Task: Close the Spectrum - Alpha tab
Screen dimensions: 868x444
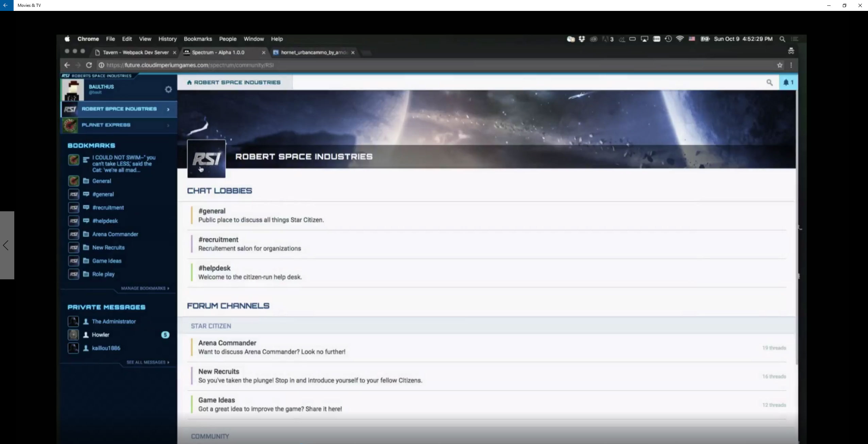Action: coord(264,53)
